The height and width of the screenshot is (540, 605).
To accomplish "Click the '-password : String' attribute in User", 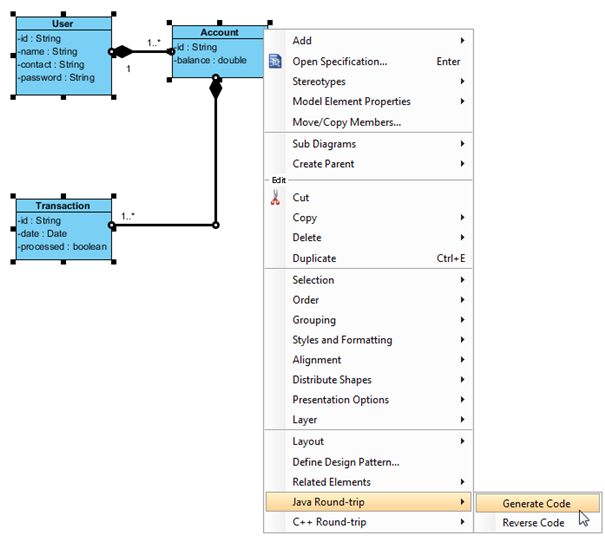I will [56, 78].
